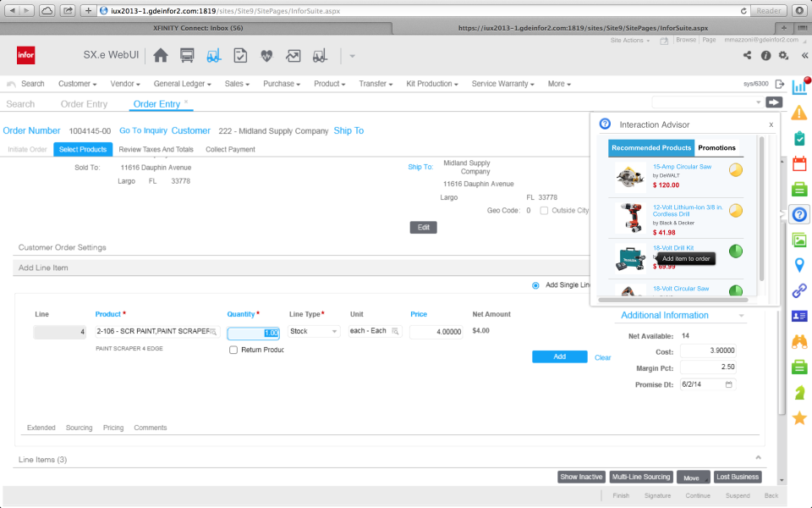This screenshot has height=508, width=812.
Task: Click the contact card sidebar icon
Action: (x=799, y=316)
